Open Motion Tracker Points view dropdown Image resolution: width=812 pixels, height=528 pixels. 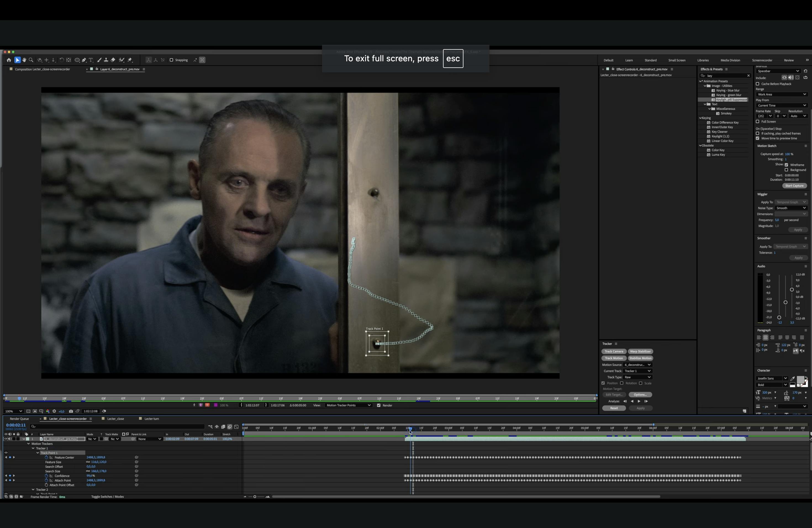(x=348, y=405)
